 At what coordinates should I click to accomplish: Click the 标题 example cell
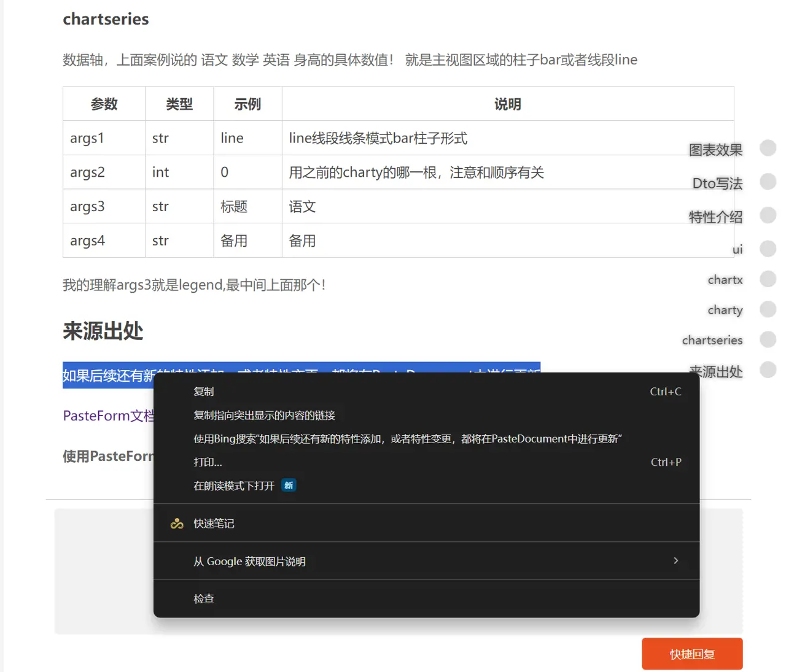click(247, 206)
